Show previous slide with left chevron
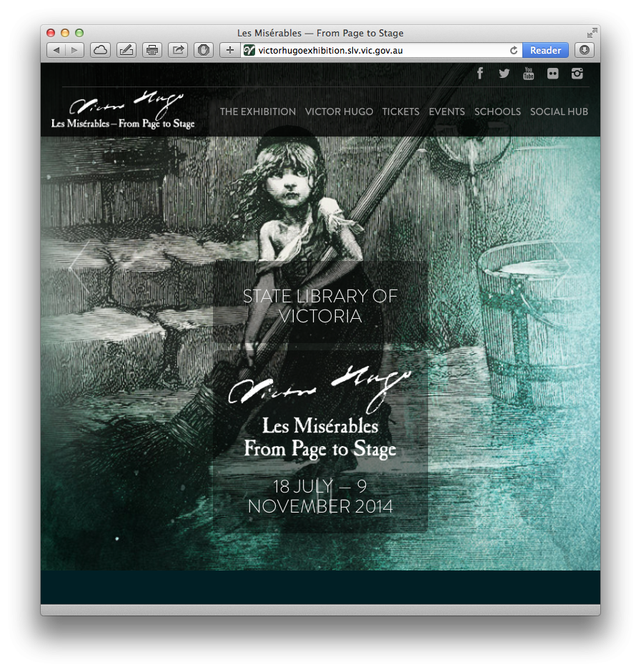Screen dimensions: 641x672 point(80,268)
